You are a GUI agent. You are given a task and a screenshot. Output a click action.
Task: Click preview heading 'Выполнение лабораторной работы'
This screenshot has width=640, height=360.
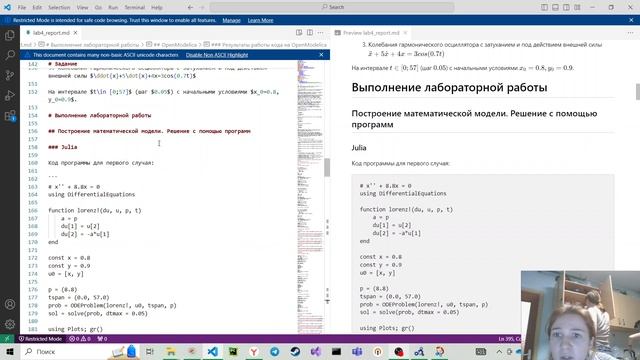pos(449,87)
